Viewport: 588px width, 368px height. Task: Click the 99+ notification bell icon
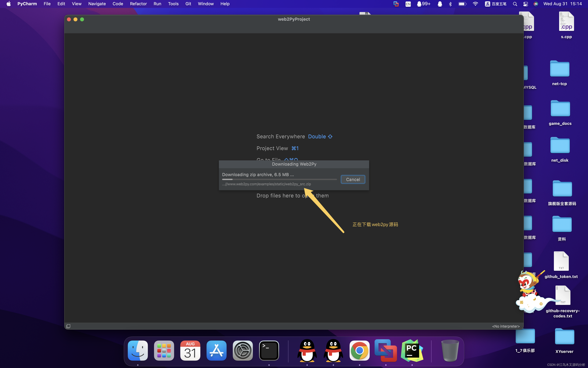point(423,4)
